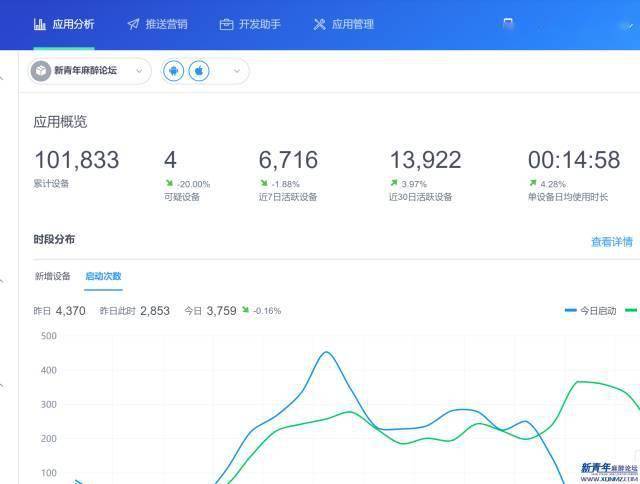The height and width of the screenshot is (484, 640).
Task: Switch to the 新增设备 tab
Action: click(52, 276)
